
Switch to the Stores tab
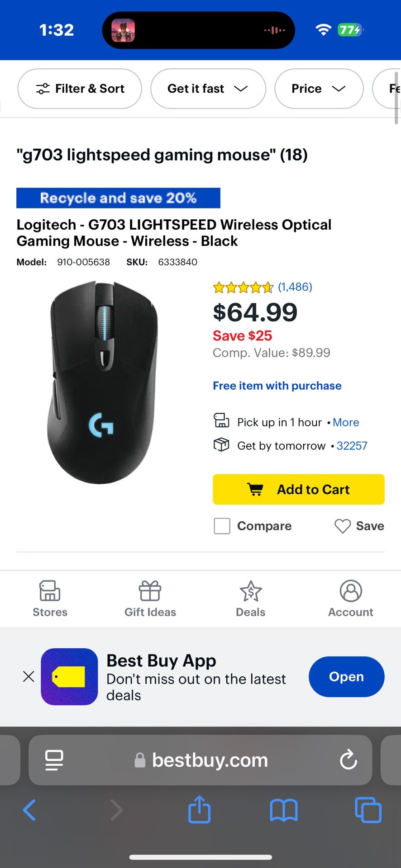coord(50,599)
